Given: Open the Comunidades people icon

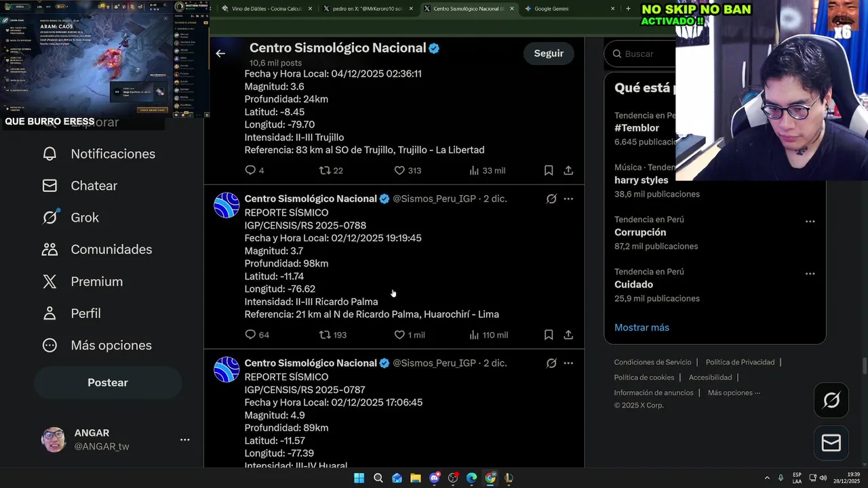Looking at the screenshot, I should click(x=50, y=249).
